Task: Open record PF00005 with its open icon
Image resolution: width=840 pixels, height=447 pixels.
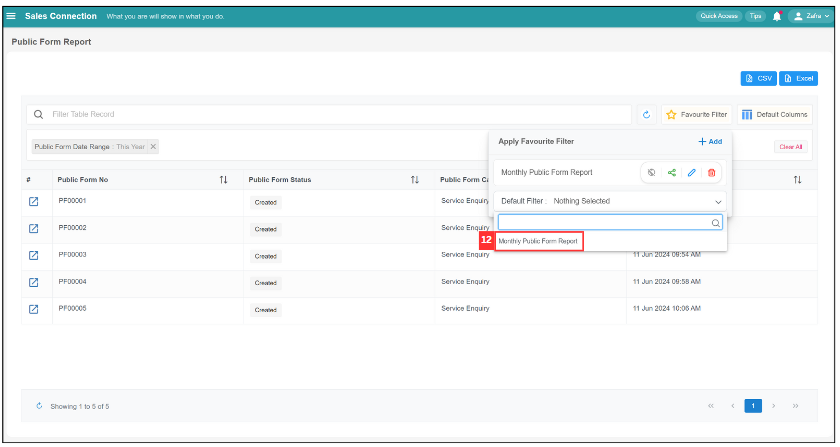Action: tap(33, 309)
